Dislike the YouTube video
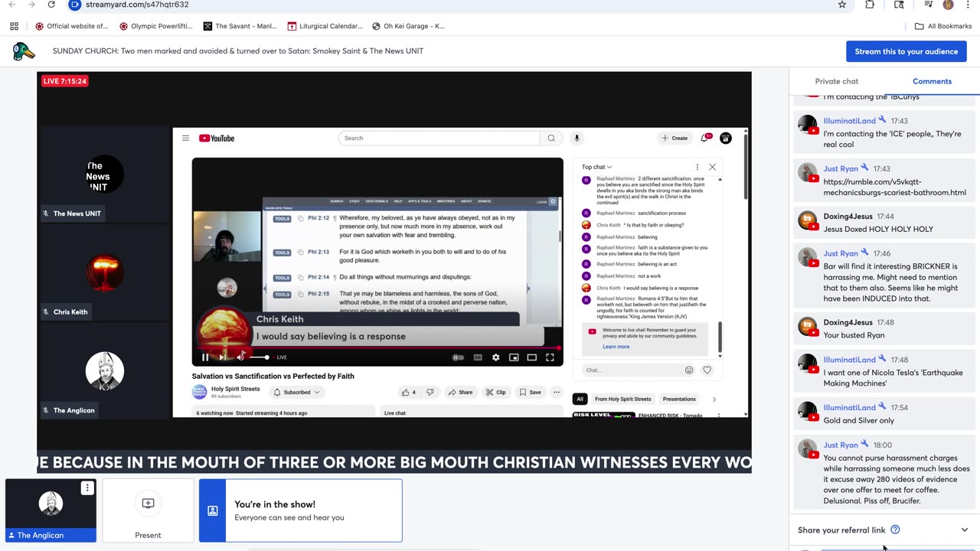The height and width of the screenshot is (551, 980). click(x=430, y=393)
